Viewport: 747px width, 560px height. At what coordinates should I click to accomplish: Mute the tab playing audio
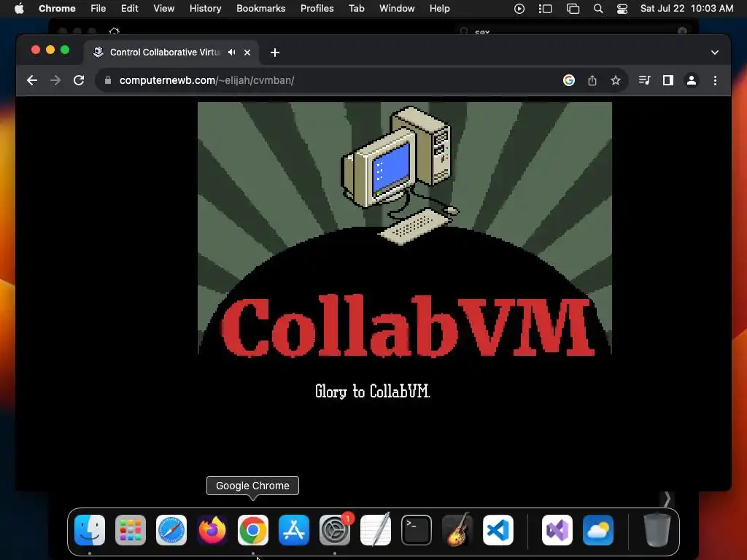point(231,52)
